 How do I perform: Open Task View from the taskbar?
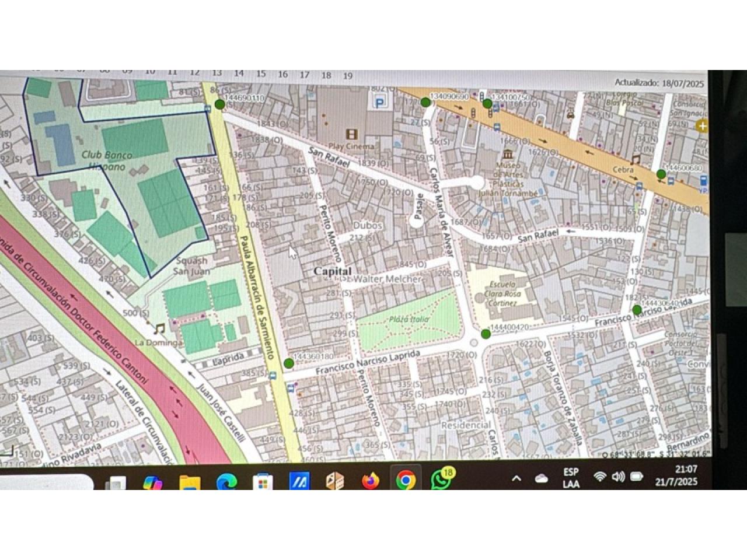[117, 483]
